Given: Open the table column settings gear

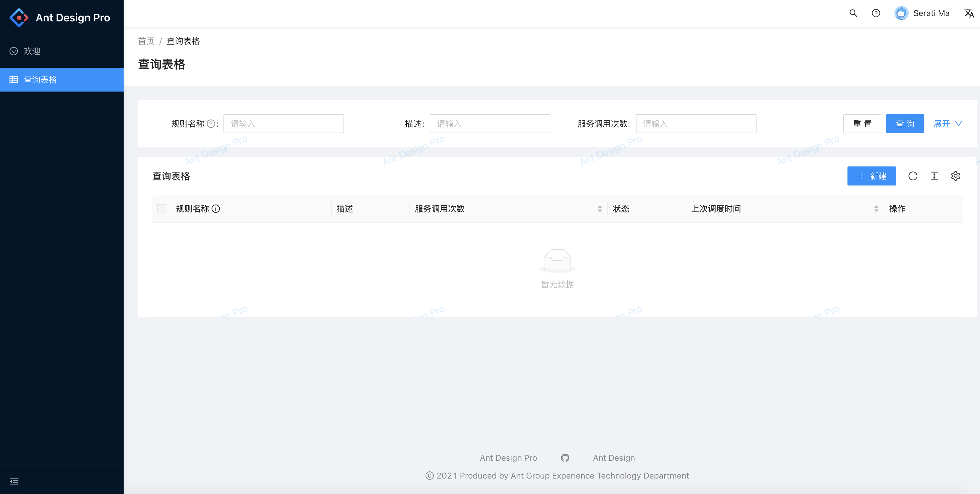Looking at the screenshot, I should 956,176.
